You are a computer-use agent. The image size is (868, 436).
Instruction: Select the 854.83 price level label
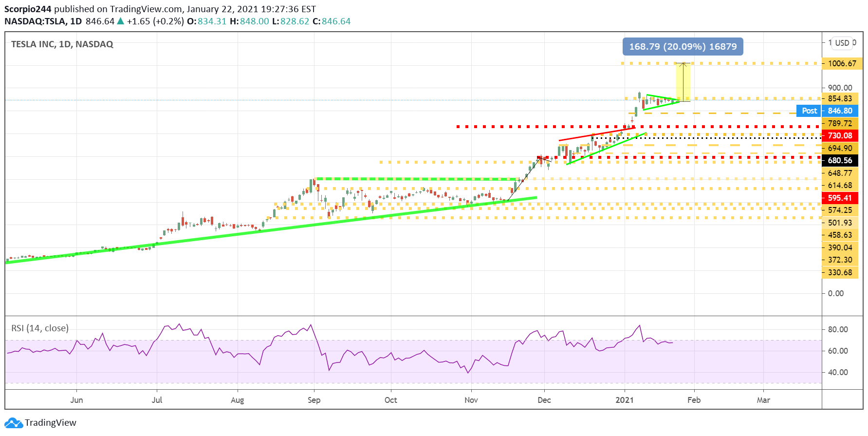[x=840, y=98]
